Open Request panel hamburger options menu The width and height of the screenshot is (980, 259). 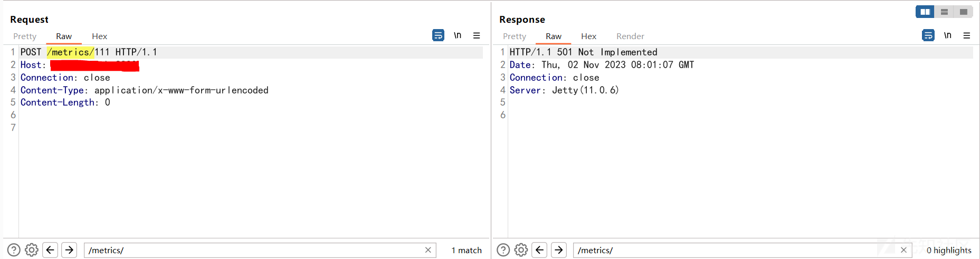[x=477, y=35]
